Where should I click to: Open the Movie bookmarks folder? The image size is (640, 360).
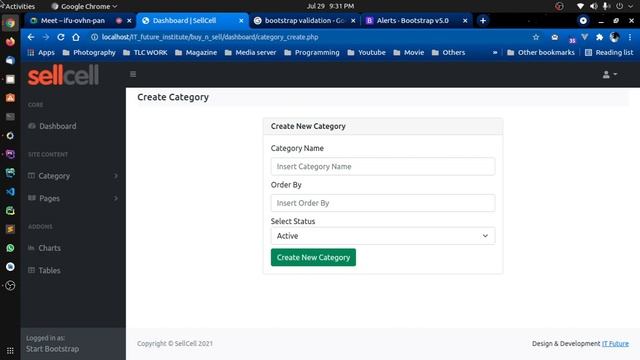409,53
